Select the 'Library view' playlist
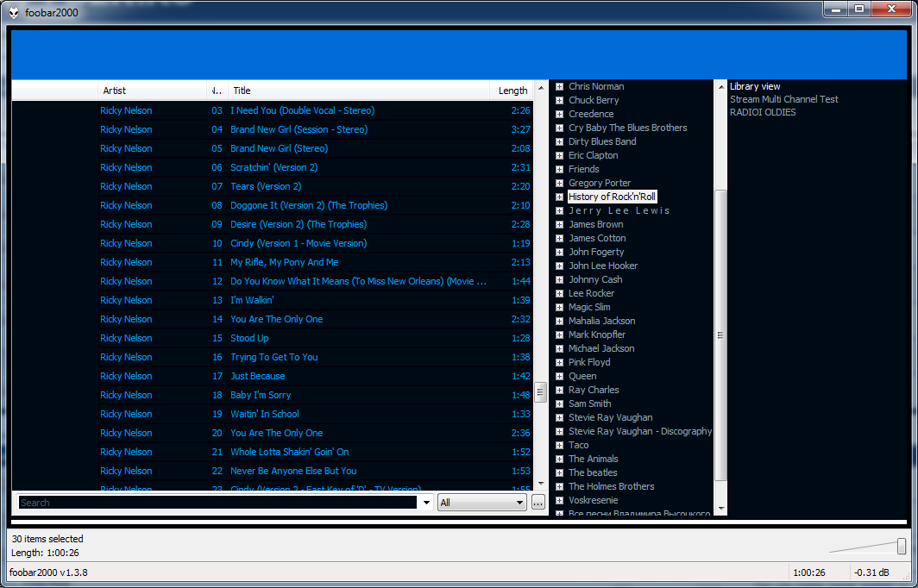The image size is (918, 588). (x=755, y=86)
